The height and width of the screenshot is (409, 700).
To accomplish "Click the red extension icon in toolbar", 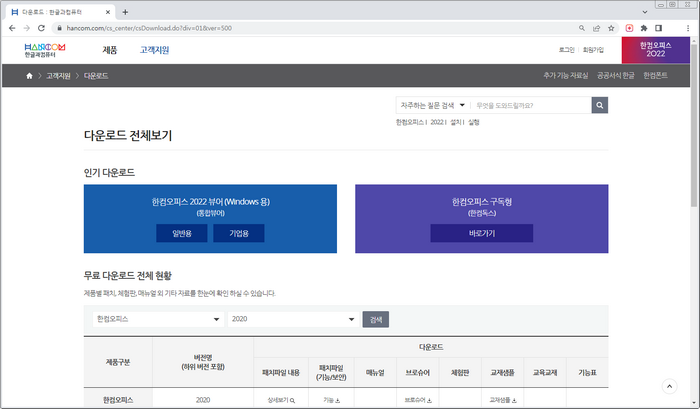I will (629, 28).
